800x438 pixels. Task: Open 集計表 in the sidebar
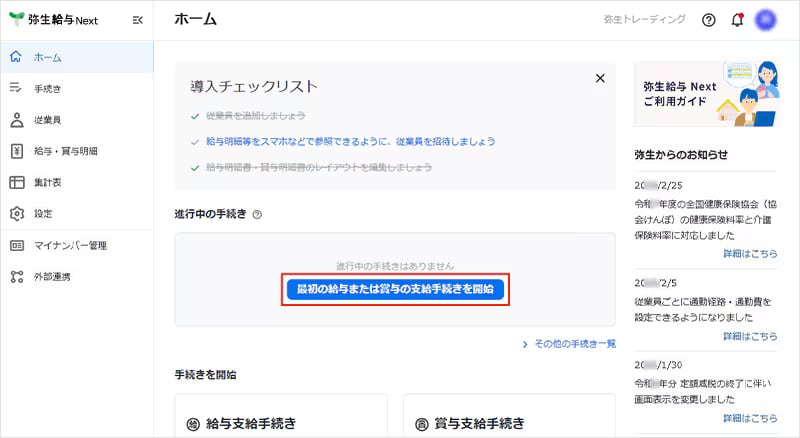tap(48, 183)
